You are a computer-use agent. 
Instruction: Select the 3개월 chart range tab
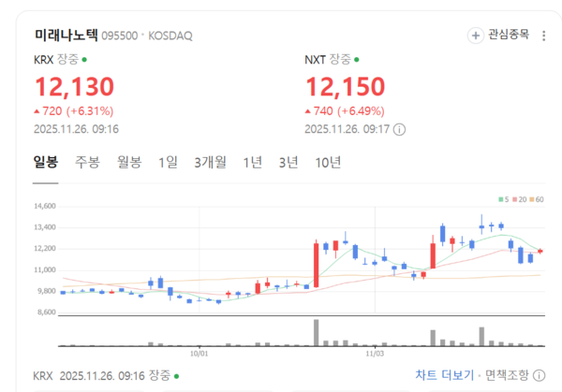[211, 162]
